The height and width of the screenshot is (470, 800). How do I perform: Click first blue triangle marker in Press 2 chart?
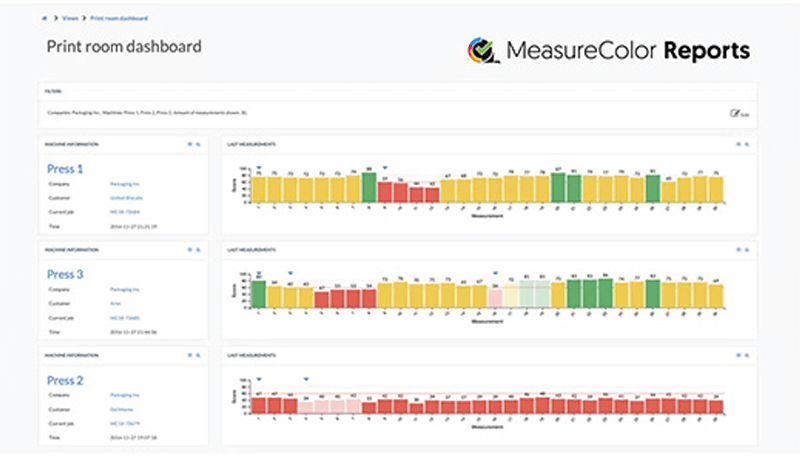click(x=259, y=379)
